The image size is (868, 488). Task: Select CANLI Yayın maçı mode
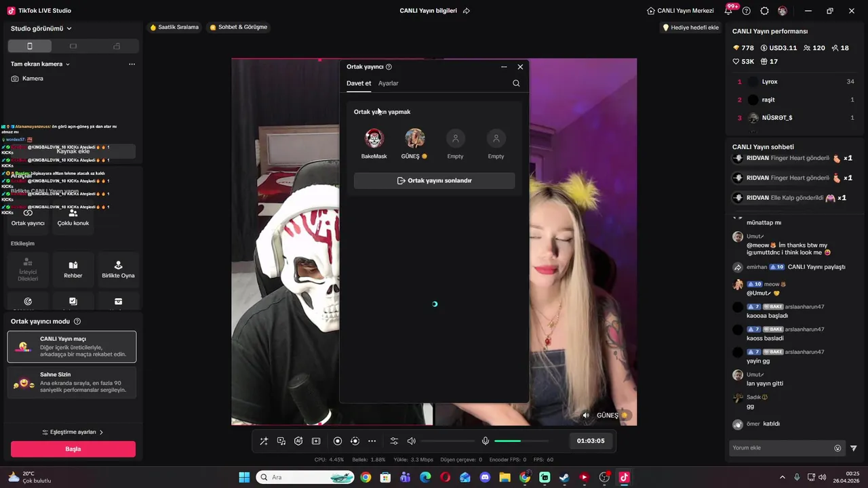[72, 346]
